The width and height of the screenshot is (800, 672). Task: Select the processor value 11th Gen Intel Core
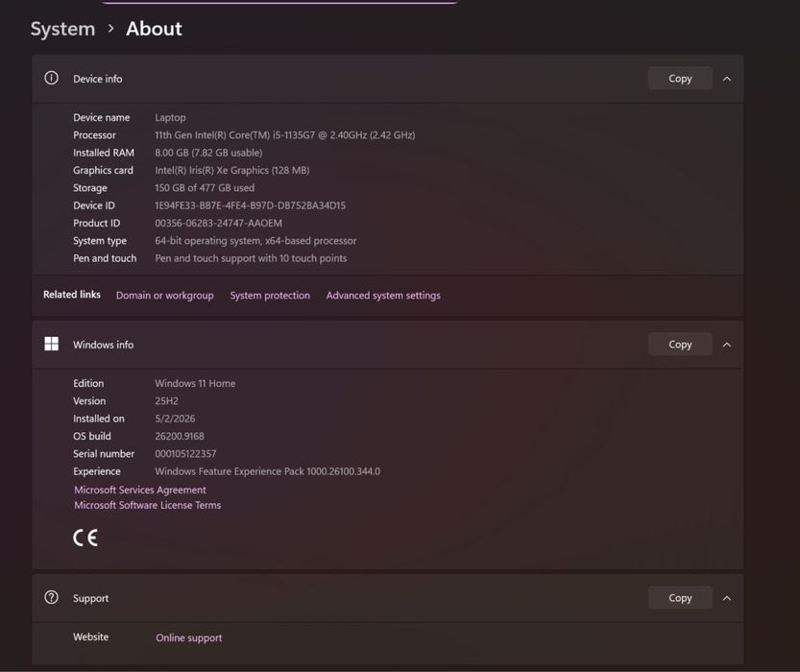tap(284, 135)
